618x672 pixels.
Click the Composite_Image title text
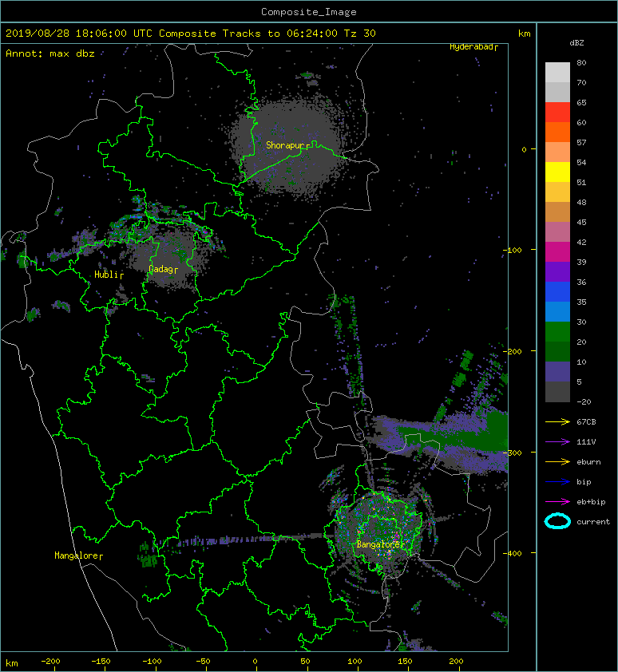point(309,12)
